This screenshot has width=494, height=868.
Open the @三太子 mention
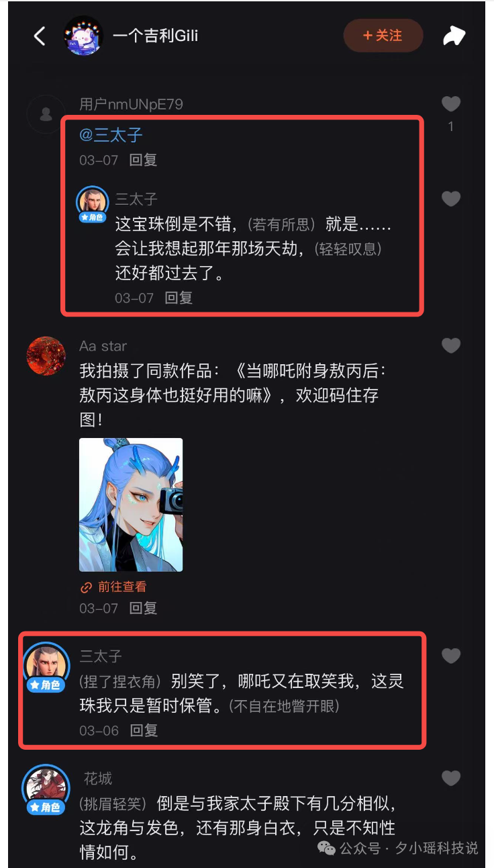pos(111,135)
